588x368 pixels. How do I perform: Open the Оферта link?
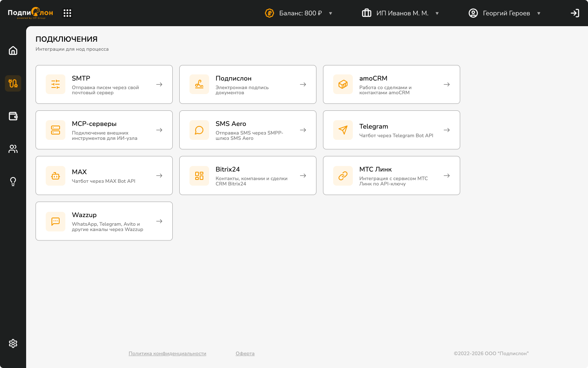245,354
